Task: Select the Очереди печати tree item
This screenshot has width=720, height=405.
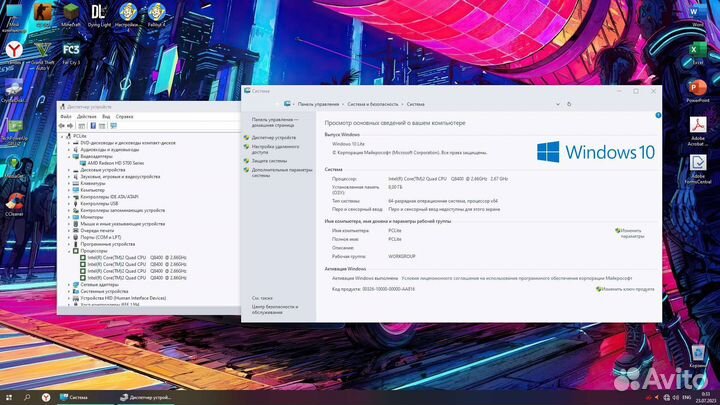Action: pos(97,231)
